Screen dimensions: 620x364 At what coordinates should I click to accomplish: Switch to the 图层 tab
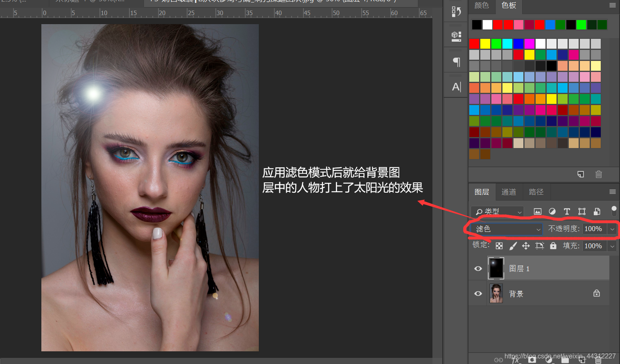482,192
